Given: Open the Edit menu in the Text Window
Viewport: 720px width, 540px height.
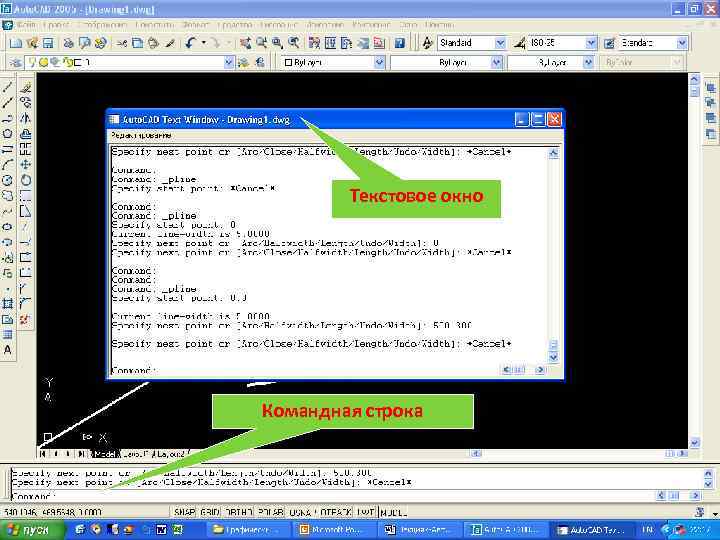Looking at the screenshot, I should coord(141,135).
